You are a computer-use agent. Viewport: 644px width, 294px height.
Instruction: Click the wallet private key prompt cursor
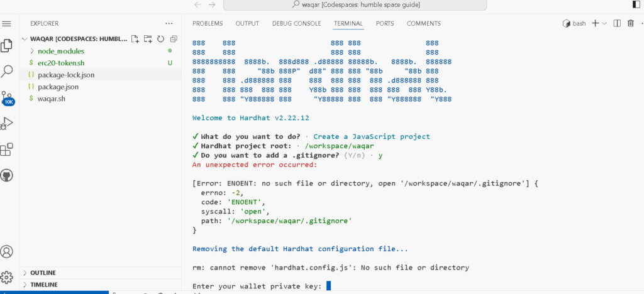pyautogui.click(x=328, y=286)
